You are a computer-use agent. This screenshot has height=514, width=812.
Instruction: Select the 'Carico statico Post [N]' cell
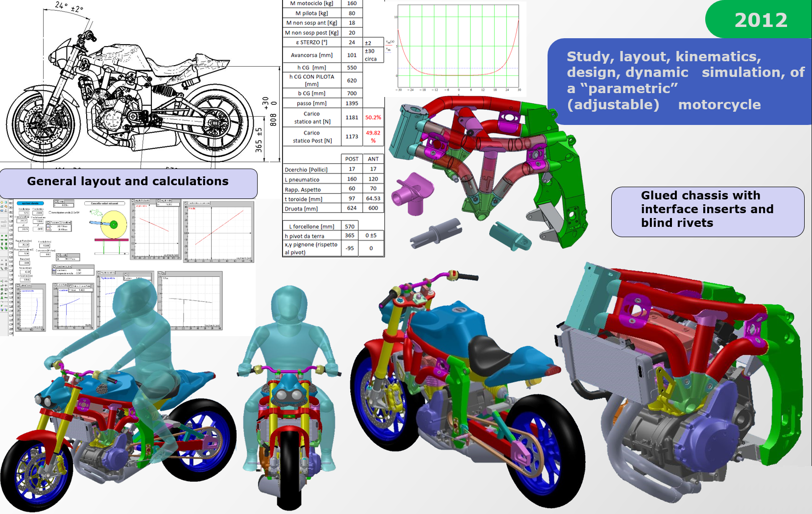click(311, 137)
